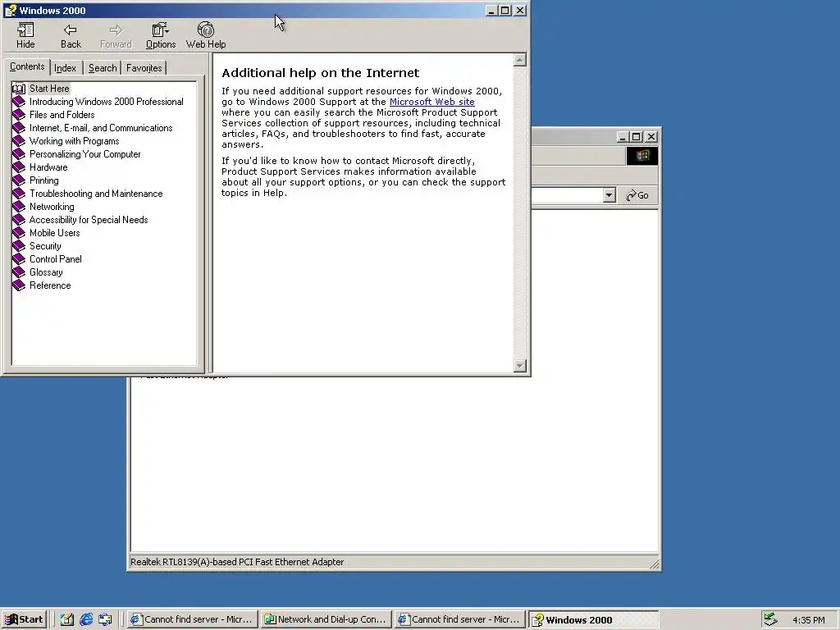Click the Additional help on the Internet heading
Screen dimensions: 840x630
click(321, 73)
